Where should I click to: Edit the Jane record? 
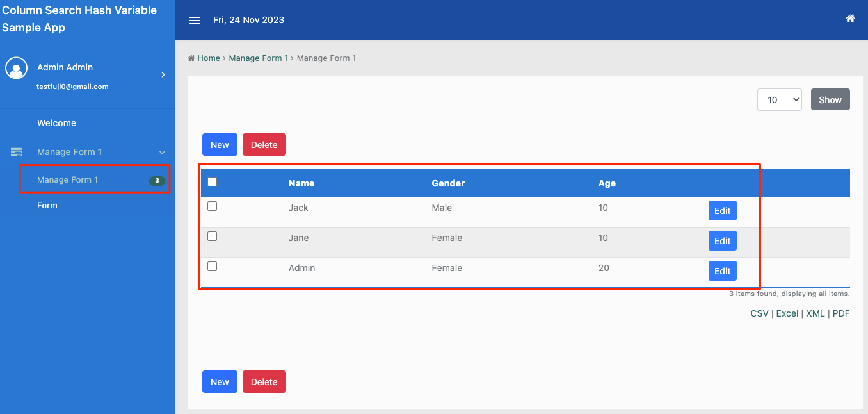pos(722,241)
